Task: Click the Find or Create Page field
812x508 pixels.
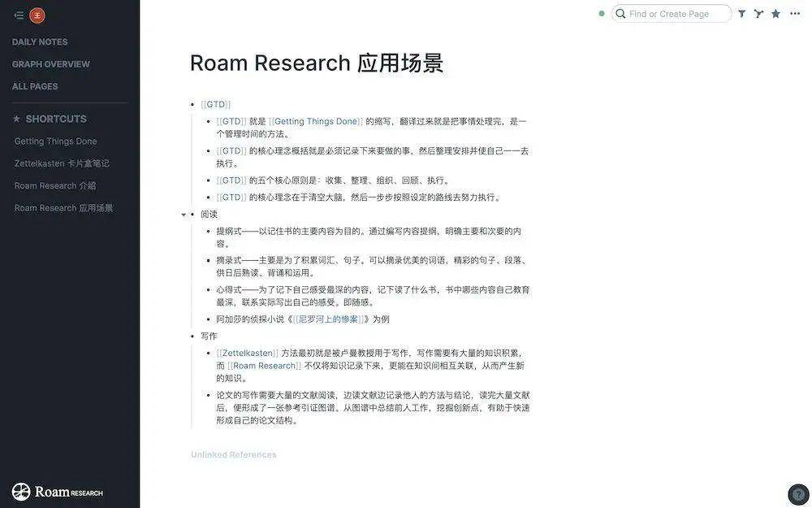Action: (x=666, y=12)
